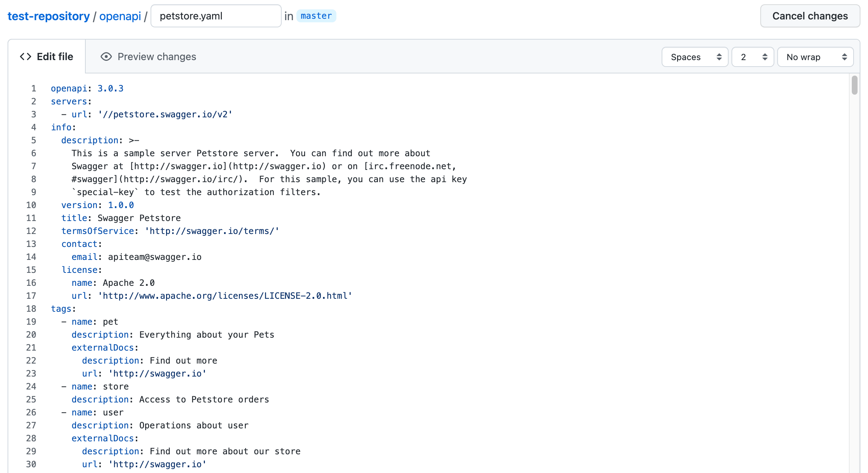Click line number 1 in the gutter
The height and width of the screenshot is (473, 868).
[x=34, y=89]
